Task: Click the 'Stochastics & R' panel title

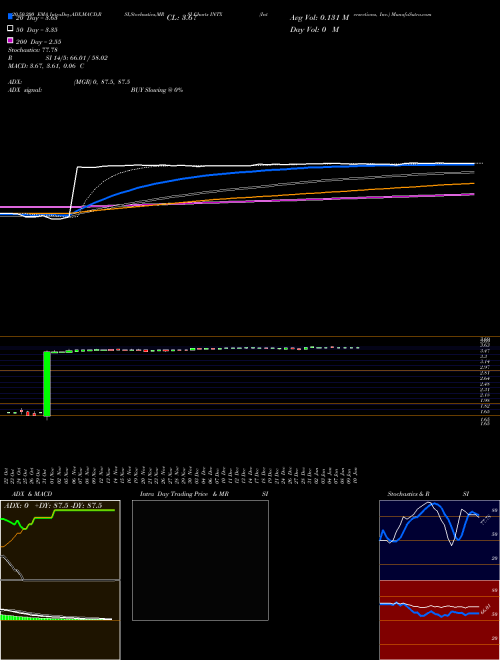Action: pyautogui.click(x=409, y=494)
